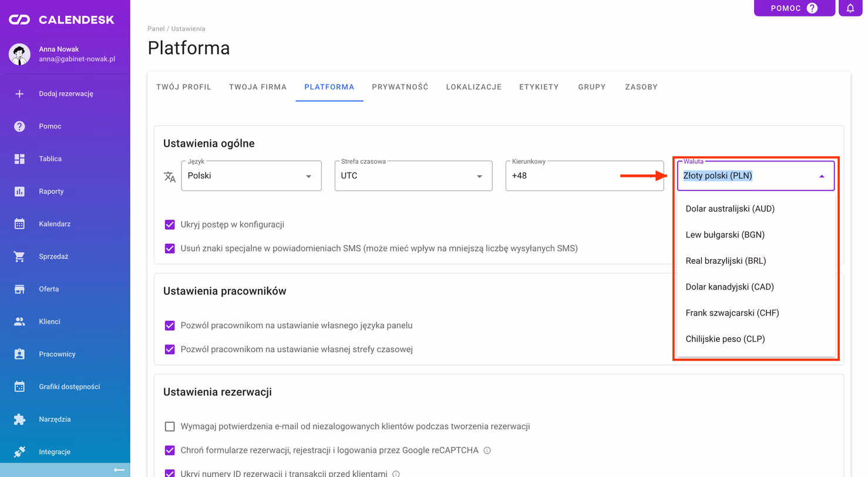868x477 pixels.
Task: Open the Kalendarz calendar icon
Action: 19,224
